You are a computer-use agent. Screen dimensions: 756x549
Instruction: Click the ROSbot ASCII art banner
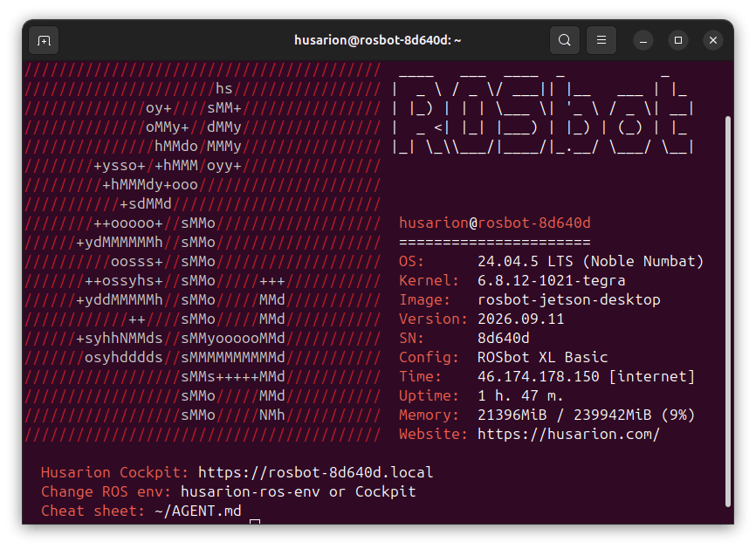tap(543, 114)
